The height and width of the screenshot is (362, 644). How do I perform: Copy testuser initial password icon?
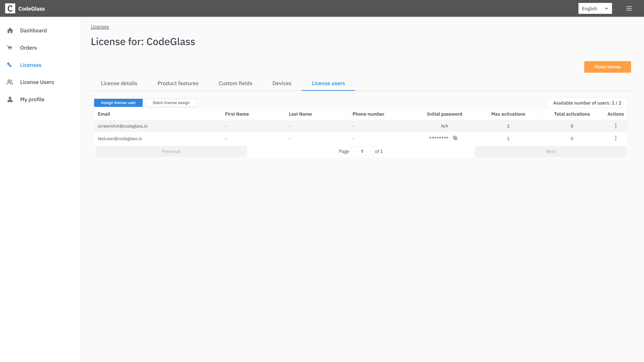(455, 138)
